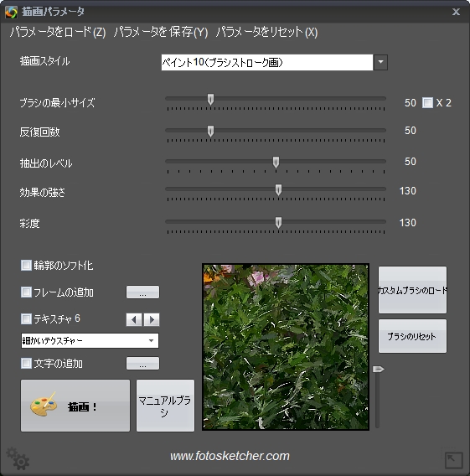Toggle テキスチャ 6 checkbox
The image size is (470, 476).
tap(26, 318)
